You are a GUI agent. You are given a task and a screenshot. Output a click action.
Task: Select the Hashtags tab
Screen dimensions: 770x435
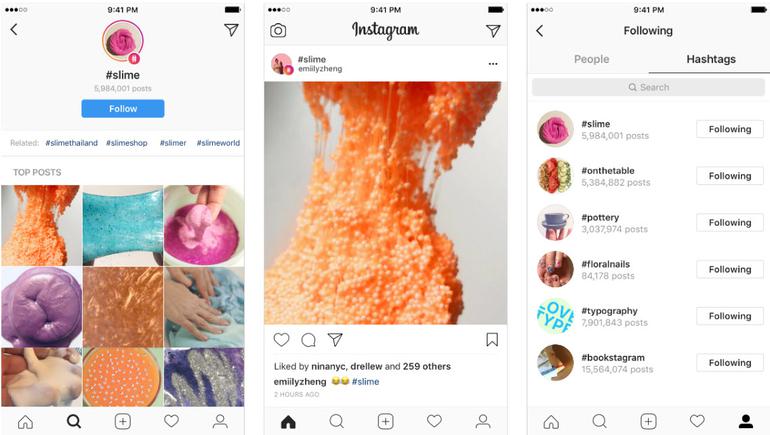(711, 59)
